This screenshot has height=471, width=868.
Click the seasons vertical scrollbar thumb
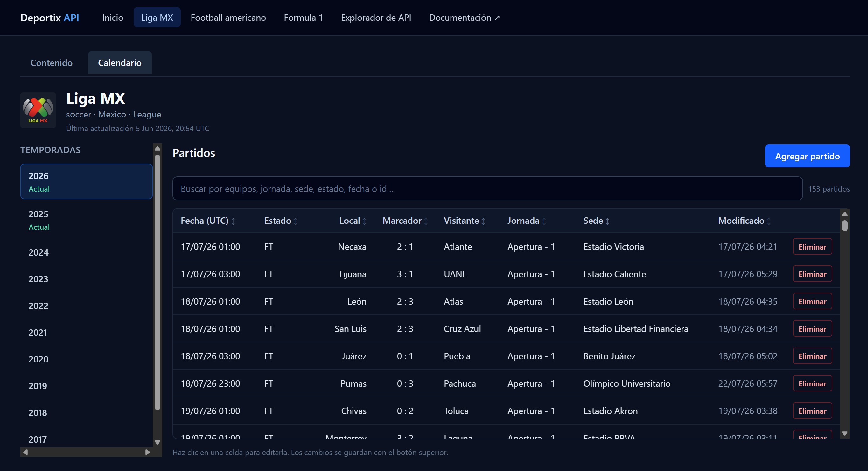pos(157,282)
